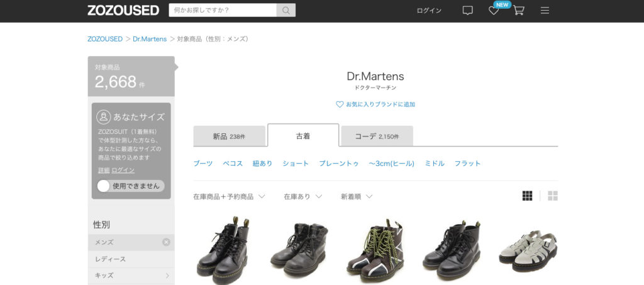The height and width of the screenshot is (285, 644).
Task: Switch to the コーデ 2,150件 tab
Action: [377, 137]
